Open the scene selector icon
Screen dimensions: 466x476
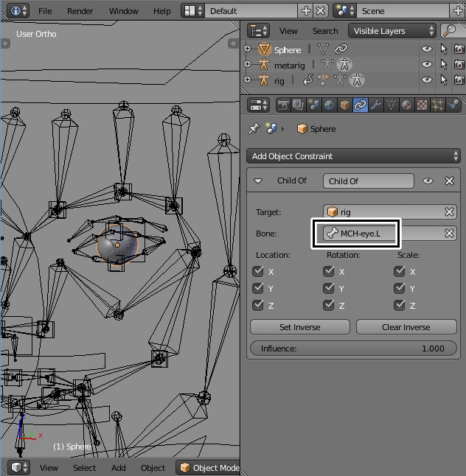[x=345, y=11]
